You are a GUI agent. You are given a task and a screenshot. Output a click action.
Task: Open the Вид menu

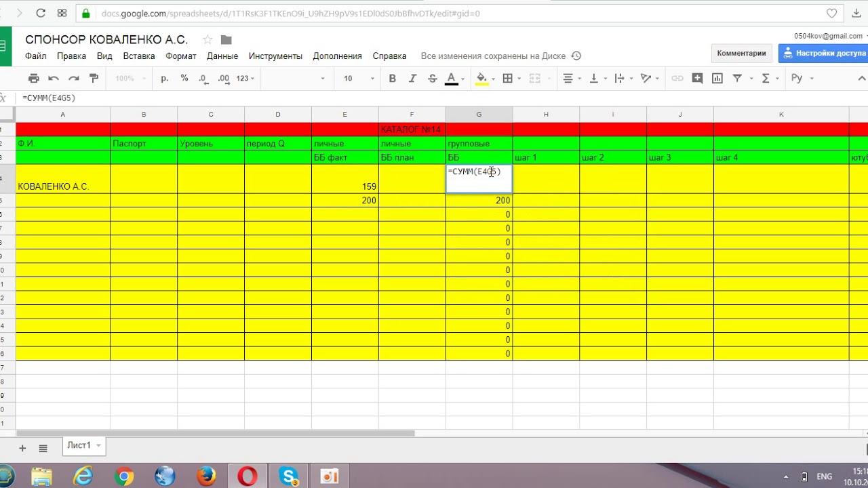[x=104, y=56]
